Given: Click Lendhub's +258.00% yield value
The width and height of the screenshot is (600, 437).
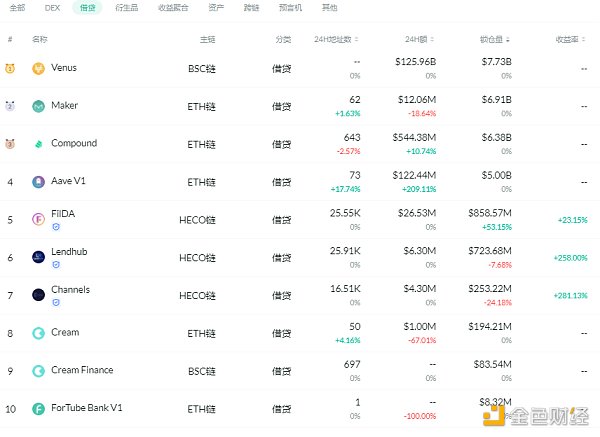Looking at the screenshot, I should [x=571, y=258].
